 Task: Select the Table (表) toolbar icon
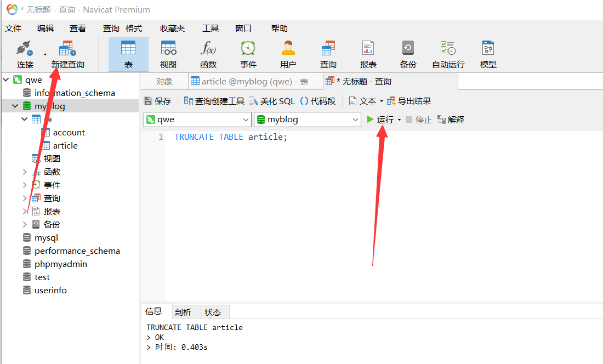point(128,54)
